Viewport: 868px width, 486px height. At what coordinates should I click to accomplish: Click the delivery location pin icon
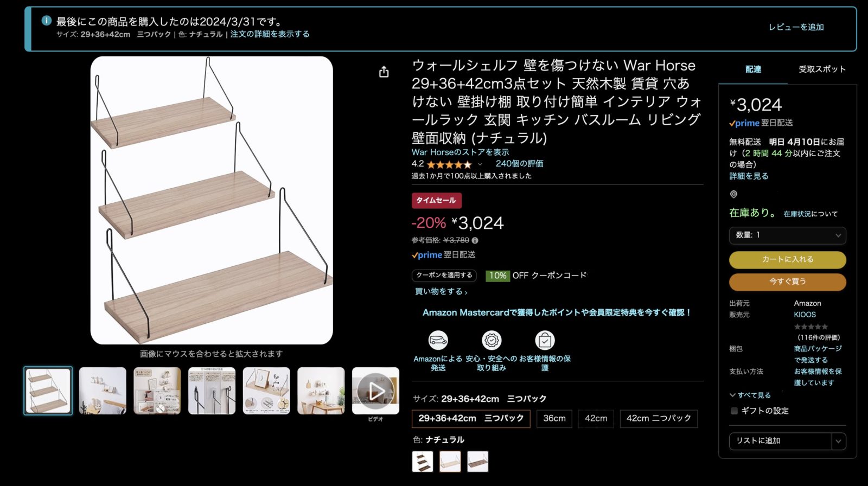pos(733,194)
